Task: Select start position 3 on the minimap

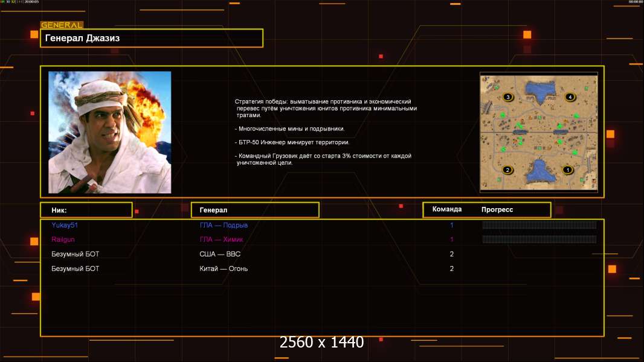Action: click(507, 97)
